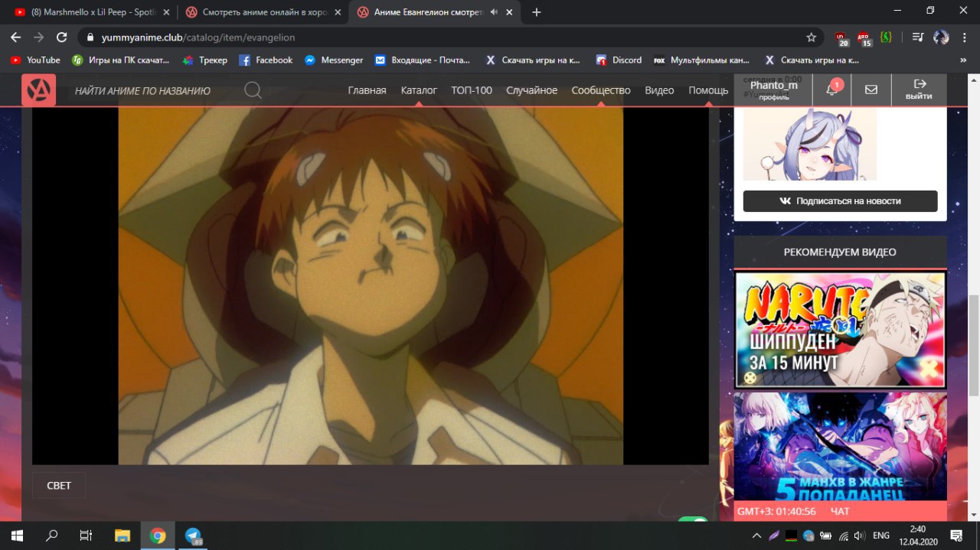Open Трекер bookmark
Image resolution: width=980 pixels, height=550 pixels.
pyautogui.click(x=205, y=60)
